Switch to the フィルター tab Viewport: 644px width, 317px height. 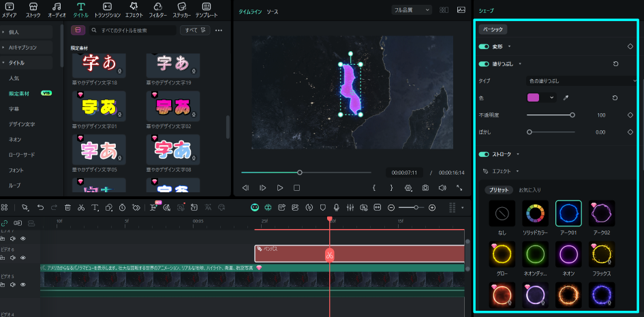pos(158,10)
